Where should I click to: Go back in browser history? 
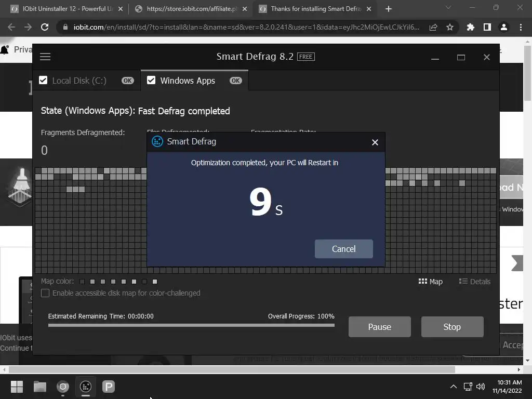[x=11, y=27]
